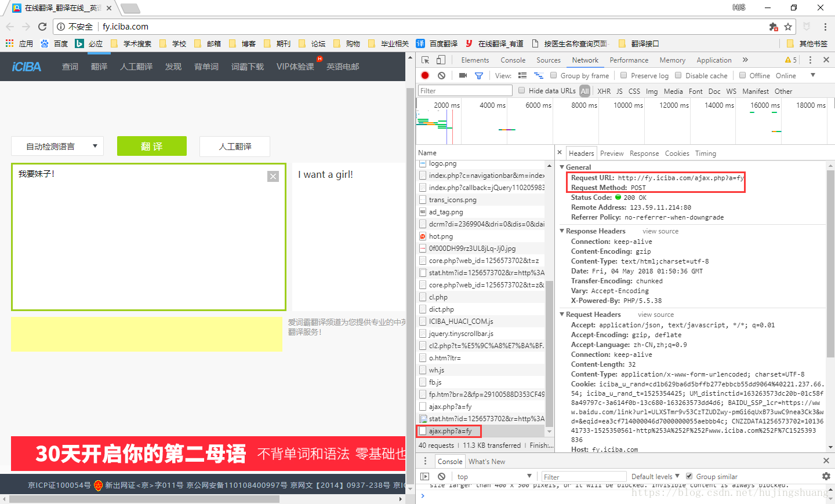835x504 pixels.
Task: Stop recording network log
Action: (425, 75)
